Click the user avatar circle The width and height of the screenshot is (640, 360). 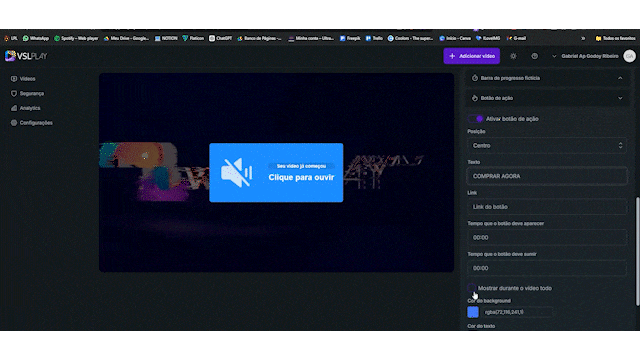pos(629,56)
